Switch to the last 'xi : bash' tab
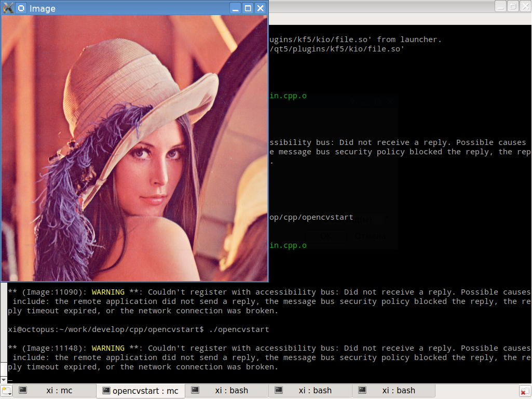The image size is (532, 399). [394, 391]
